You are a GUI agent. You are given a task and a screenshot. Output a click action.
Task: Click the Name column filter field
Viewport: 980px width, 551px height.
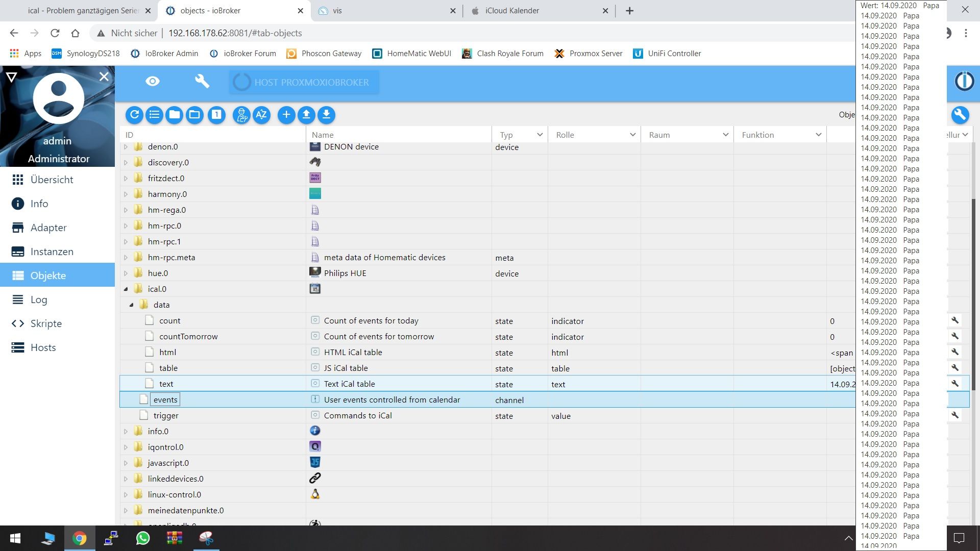(x=398, y=135)
